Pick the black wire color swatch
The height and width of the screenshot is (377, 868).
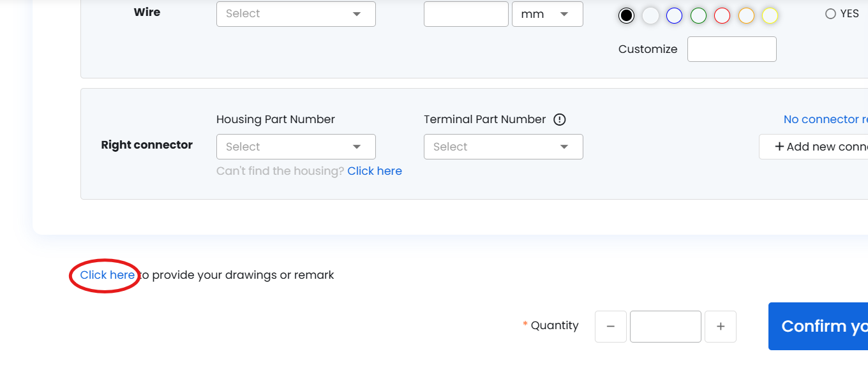coord(626,16)
